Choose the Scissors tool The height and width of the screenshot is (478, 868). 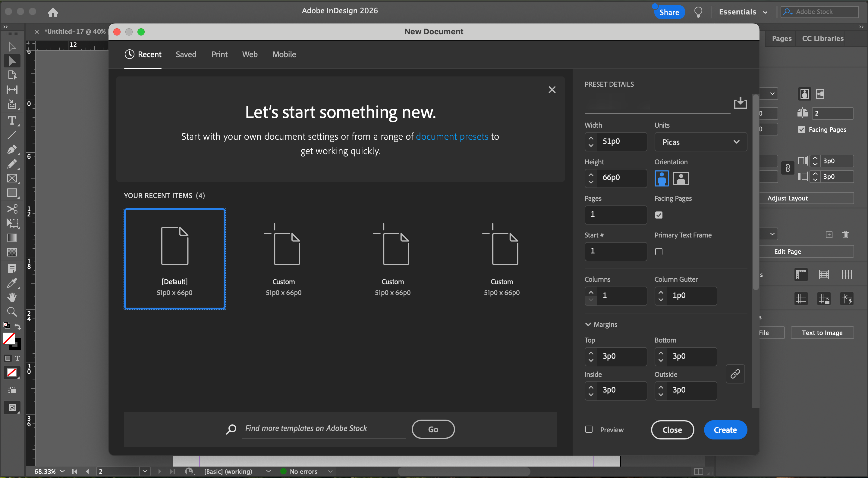(x=12, y=209)
